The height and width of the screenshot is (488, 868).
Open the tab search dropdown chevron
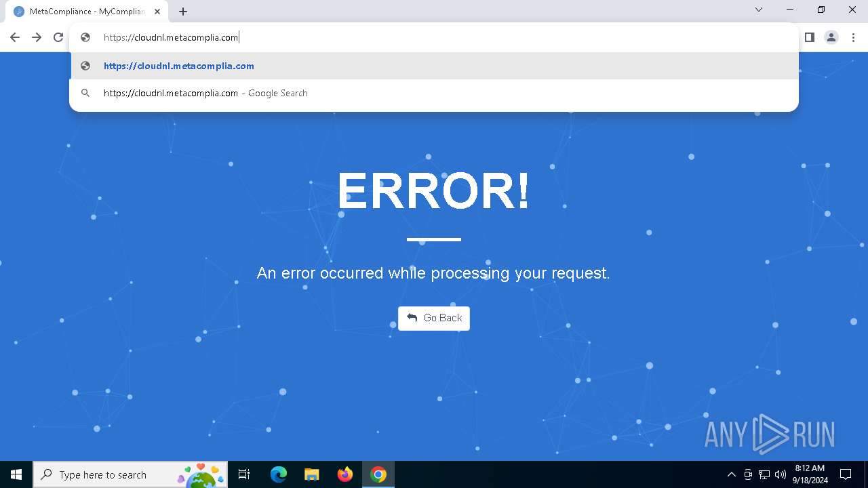click(759, 9)
